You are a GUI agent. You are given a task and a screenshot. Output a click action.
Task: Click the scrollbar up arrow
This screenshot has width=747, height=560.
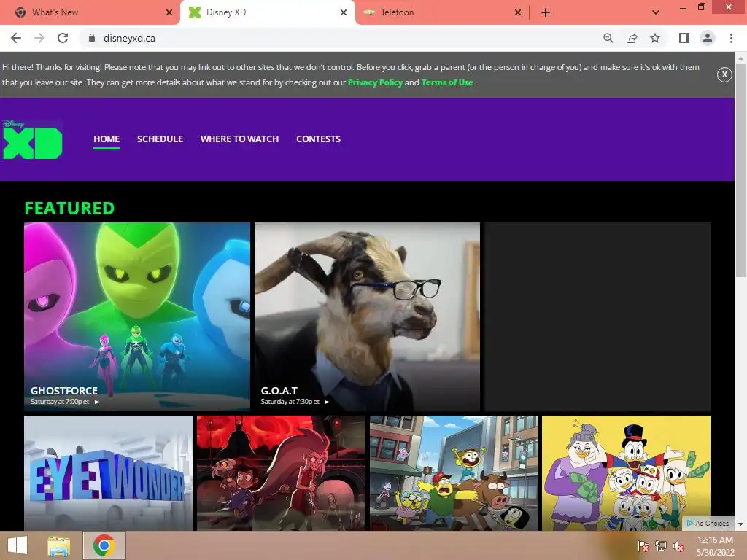click(740, 58)
